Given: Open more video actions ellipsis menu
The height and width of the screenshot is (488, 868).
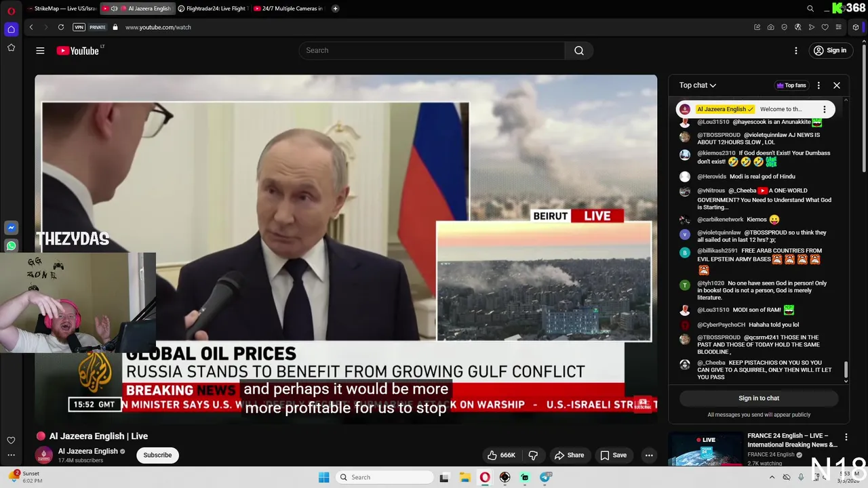Looking at the screenshot, I should coord(649,455).
